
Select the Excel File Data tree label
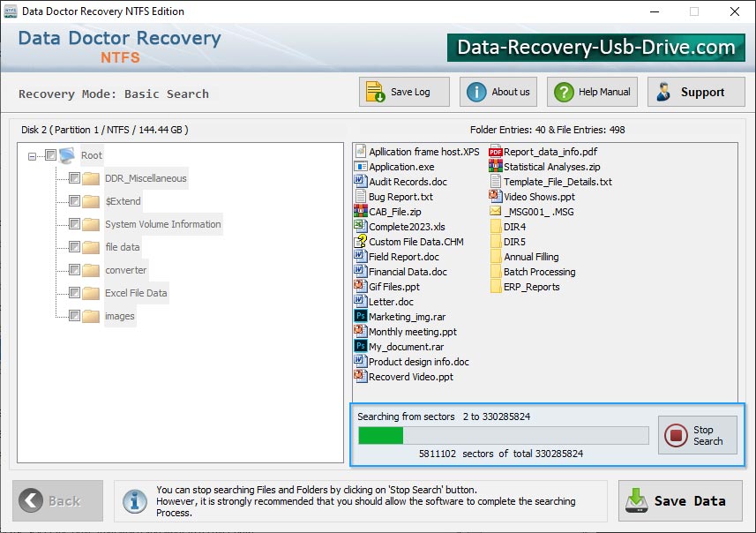pyautogui.click(x=136, y=293)
